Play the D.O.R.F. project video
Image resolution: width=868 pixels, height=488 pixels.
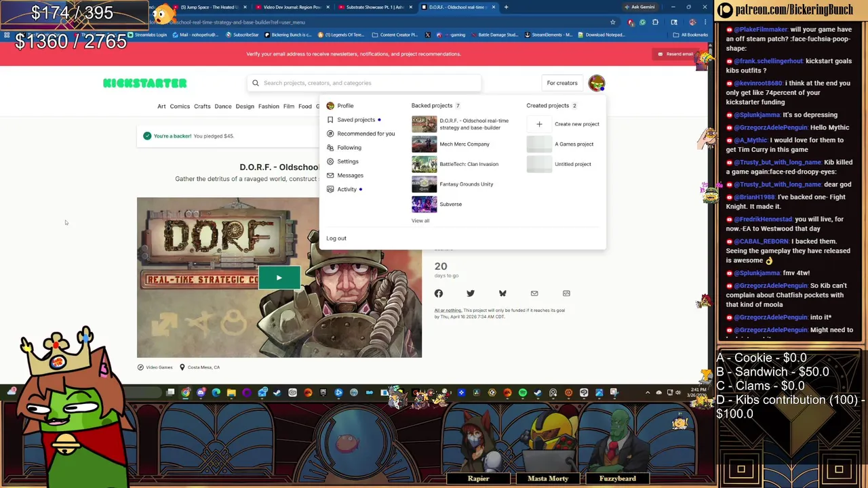coord(279,277)
